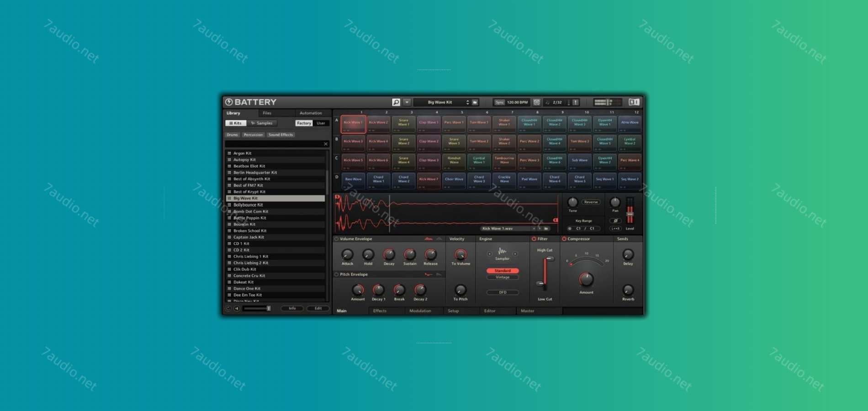Open the Big Wave Kit name dropdown
Screen dimensions: 868x411
[x=439, y=102]
